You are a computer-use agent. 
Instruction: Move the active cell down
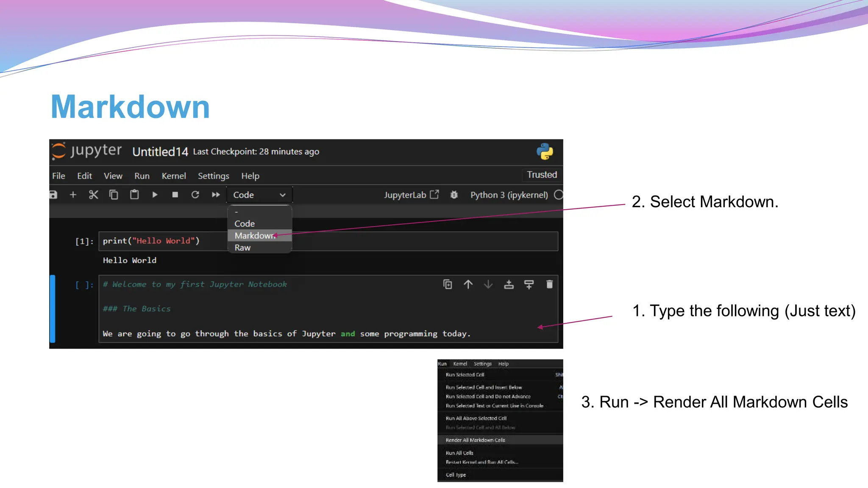pyautogui.click(x=488, y=284)
